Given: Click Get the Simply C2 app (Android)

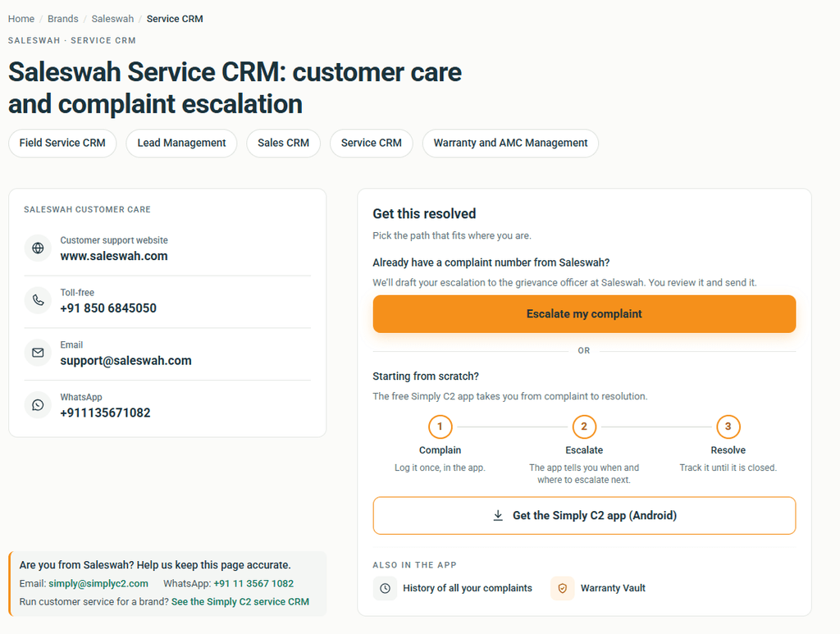Looking at the screenshot, I should click(584, 516).
